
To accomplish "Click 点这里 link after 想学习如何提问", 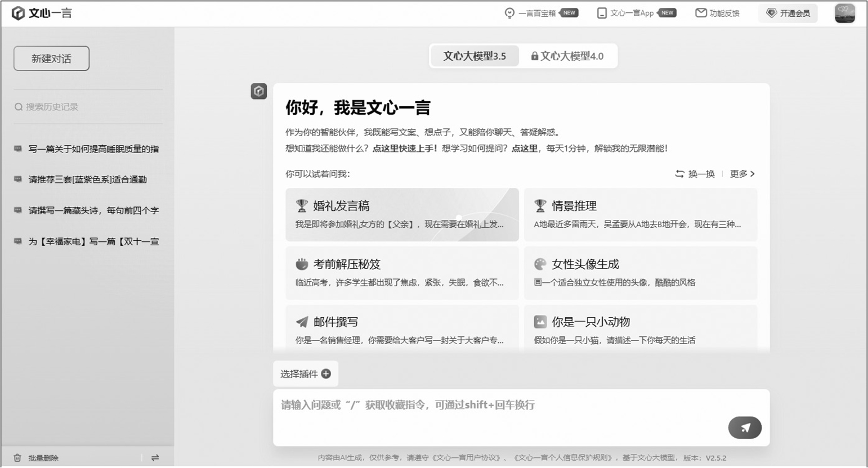I will pos(525,148).
